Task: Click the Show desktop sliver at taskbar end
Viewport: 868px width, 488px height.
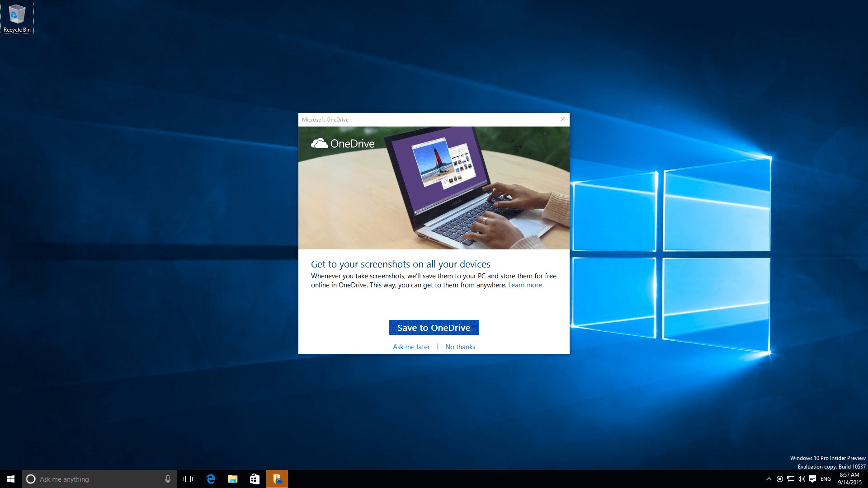Action: coord(867,479)
